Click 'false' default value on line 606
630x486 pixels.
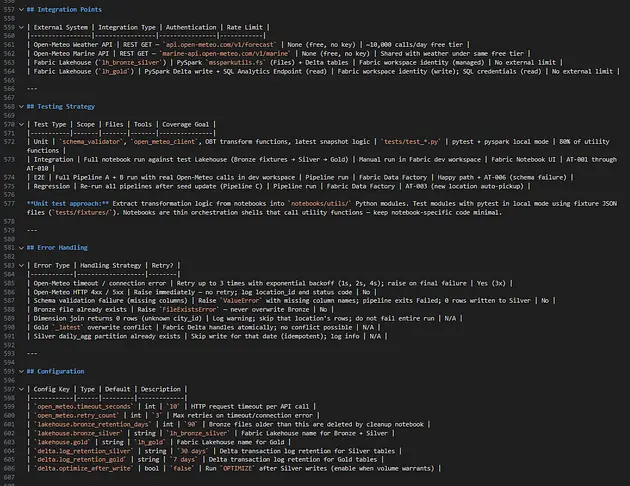click(x=182, y=468)
